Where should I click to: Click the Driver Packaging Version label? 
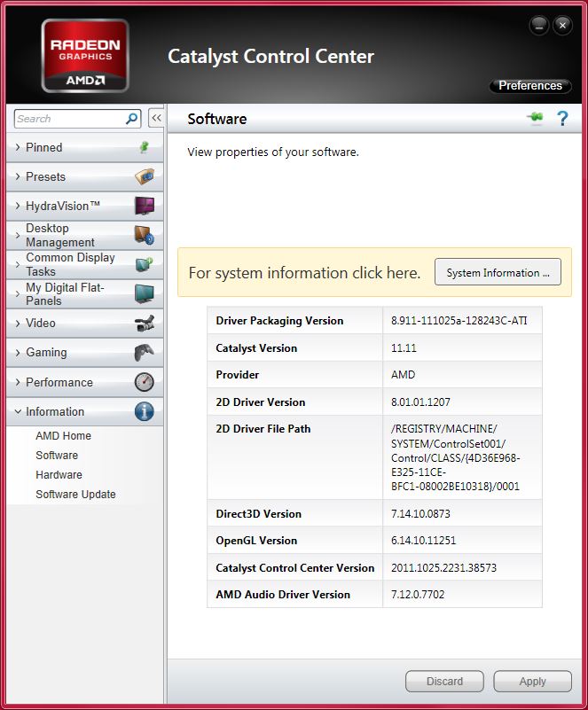pyautogui.click(x=279, y=321)
